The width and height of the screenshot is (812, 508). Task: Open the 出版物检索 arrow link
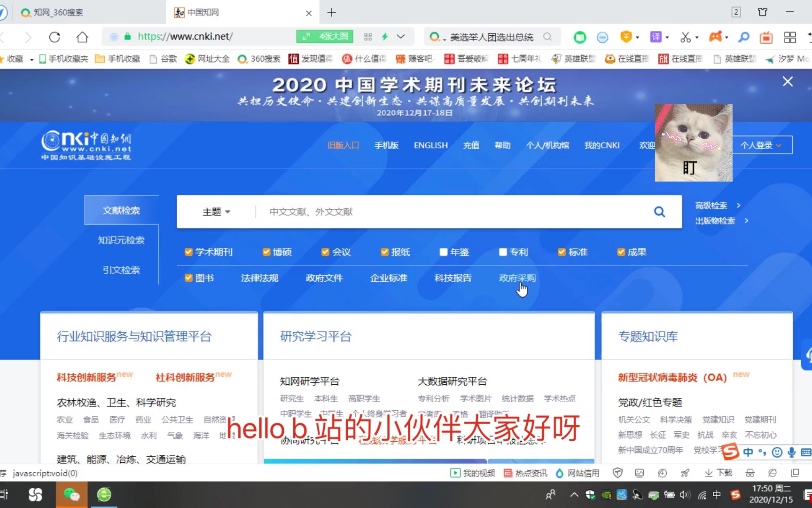[747, 221]
